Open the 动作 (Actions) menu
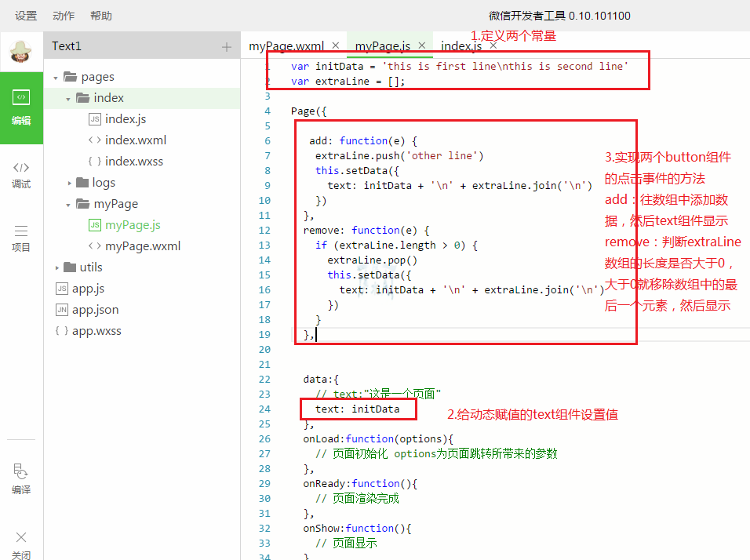This screenshot has width=750, height=560. click(64, 16)
